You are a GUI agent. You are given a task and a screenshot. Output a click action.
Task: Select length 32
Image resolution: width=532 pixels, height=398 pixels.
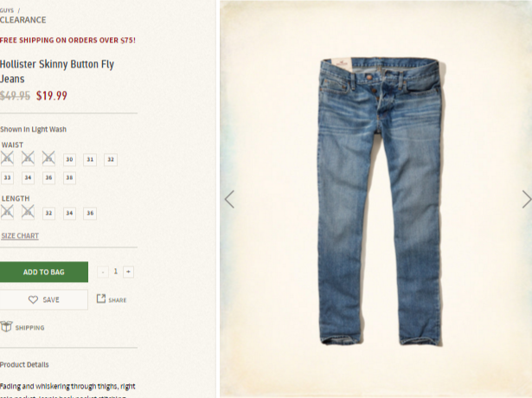(48, 214)
